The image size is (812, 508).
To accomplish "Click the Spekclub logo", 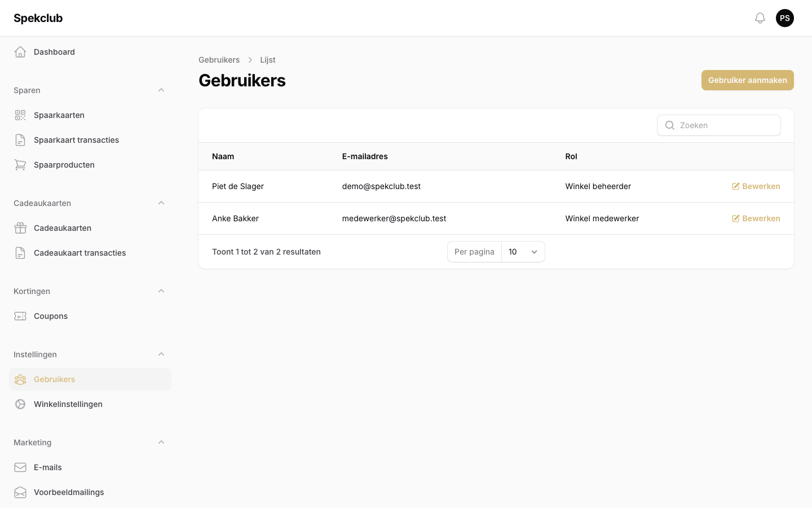I will click(x=38, y=18).
